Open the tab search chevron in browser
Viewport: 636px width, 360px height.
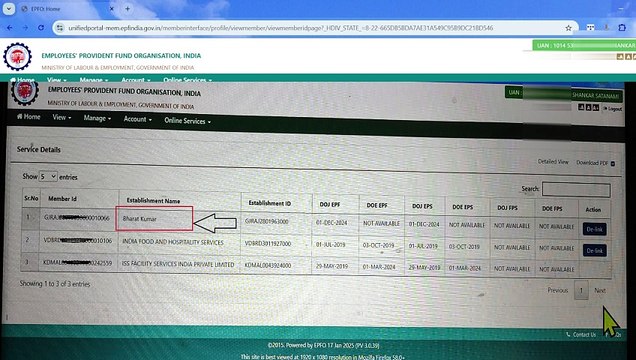point(9,9)
